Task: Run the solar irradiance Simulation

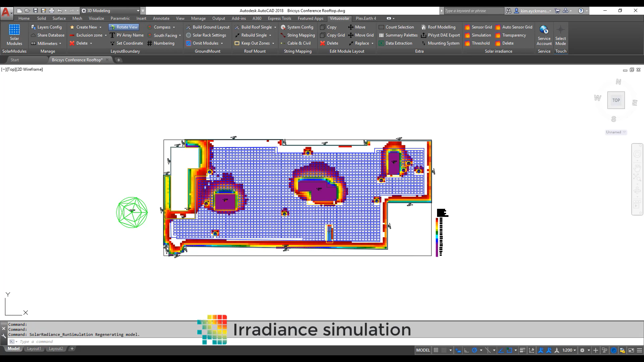Action: [x=481, y=35]
